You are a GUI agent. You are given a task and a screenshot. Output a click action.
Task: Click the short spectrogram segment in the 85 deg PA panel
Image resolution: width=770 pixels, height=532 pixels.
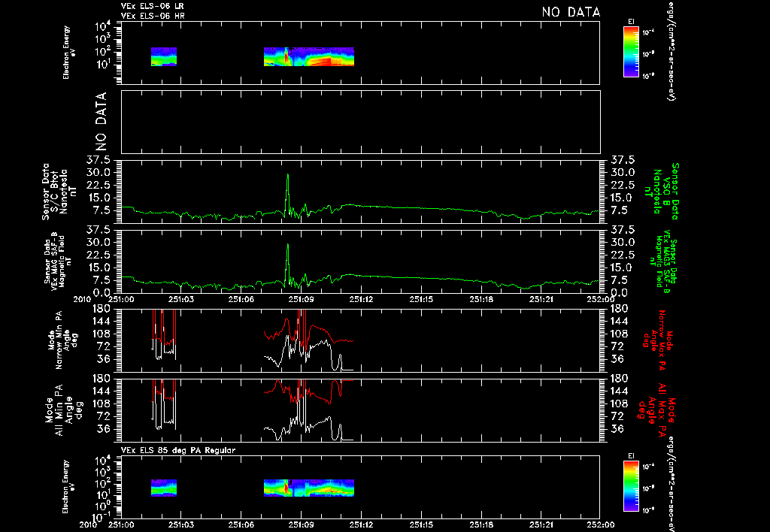point(163,488)
